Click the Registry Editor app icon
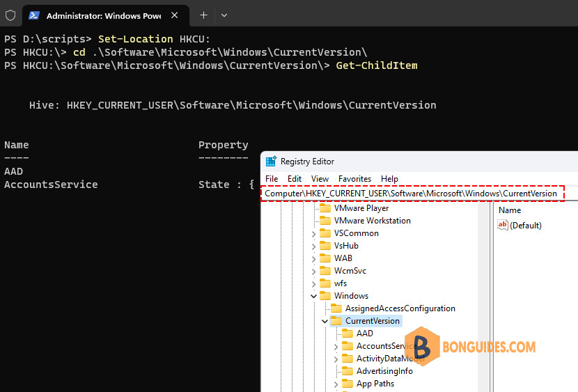 tap(271, 162)
